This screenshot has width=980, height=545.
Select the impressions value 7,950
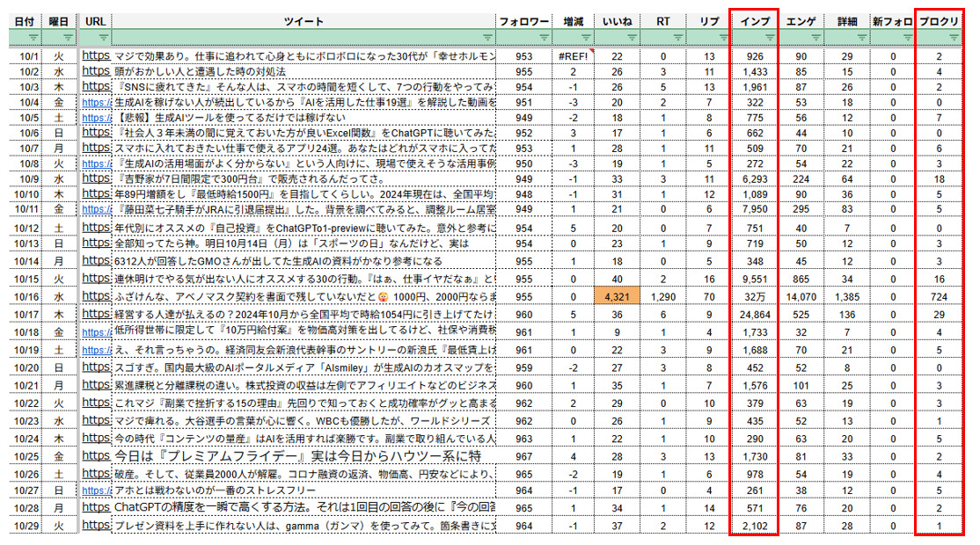tap(755, 209)
